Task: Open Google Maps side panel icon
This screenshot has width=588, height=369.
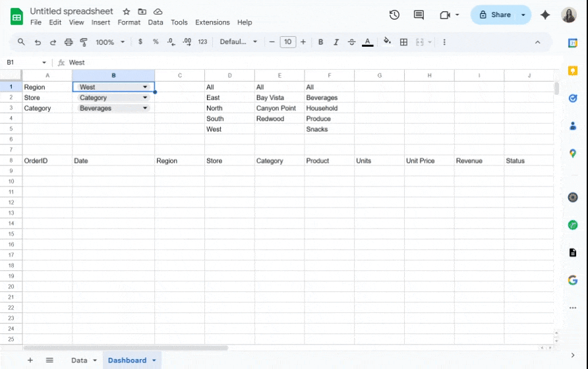Action: pyautogui.click(x=573, y=153)
